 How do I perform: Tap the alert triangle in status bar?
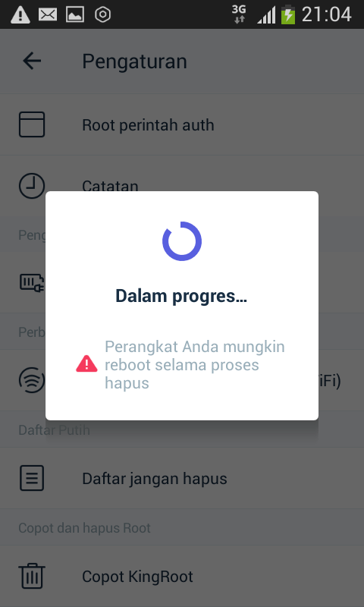[20, 15]
